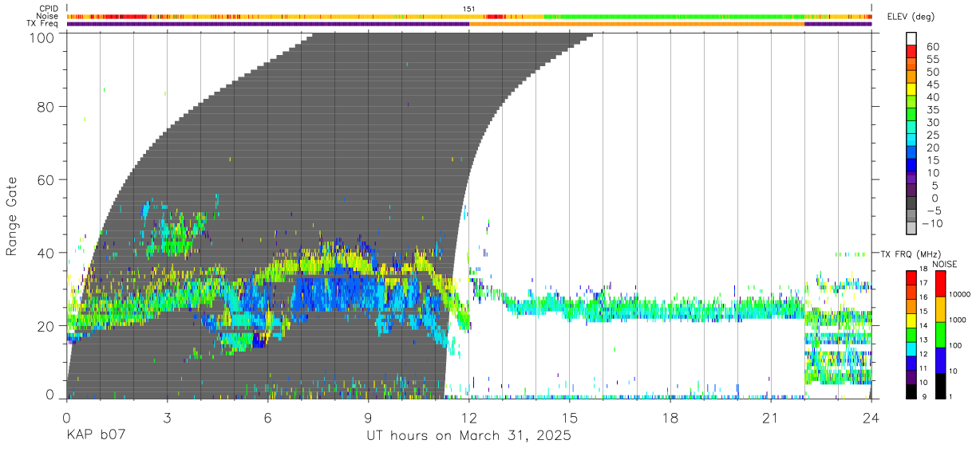Click the '55' label on the ELEV colorbar
Screen dimensions: 980x452
tap(932, 60)
